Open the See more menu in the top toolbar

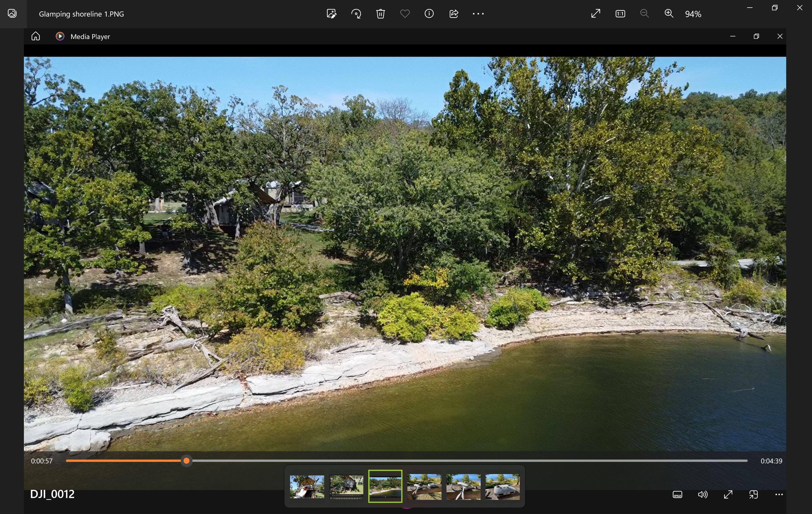pyautogui.click(x=478, y=14)
